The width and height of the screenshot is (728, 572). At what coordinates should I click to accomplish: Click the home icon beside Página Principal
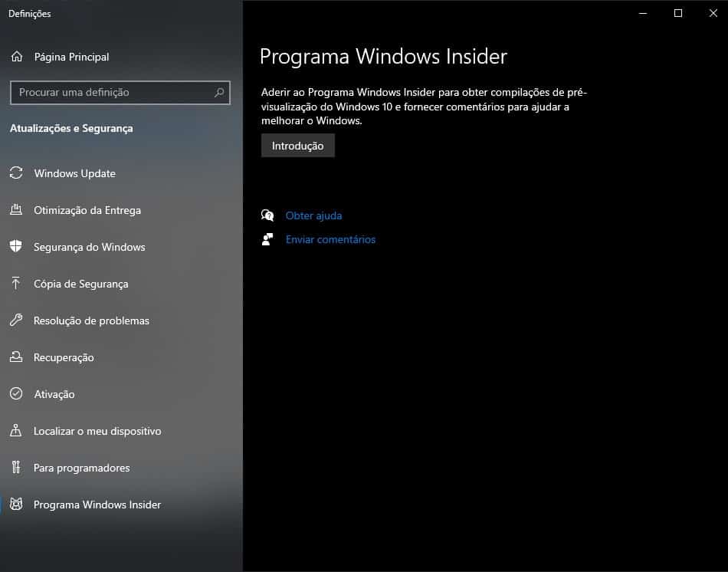tap(17, 57)
